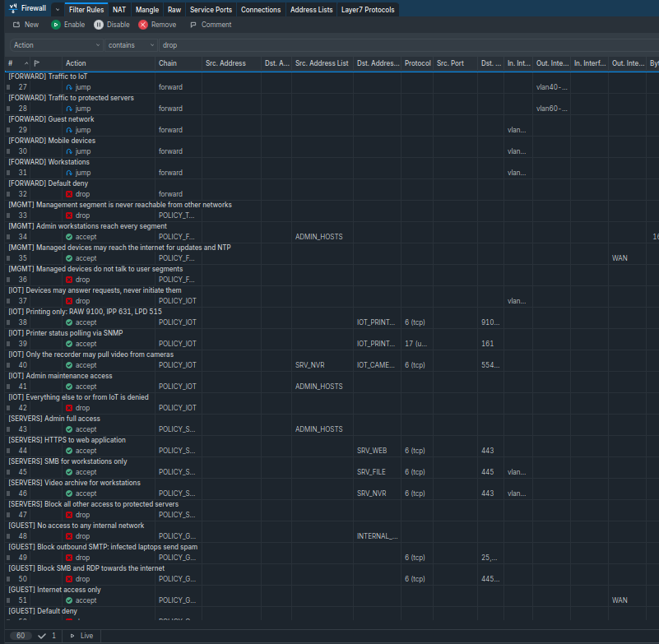The width and height of the screenshot is (659, 644).
Task: Open the contains operator dropdown
Action: coord(131,45)
